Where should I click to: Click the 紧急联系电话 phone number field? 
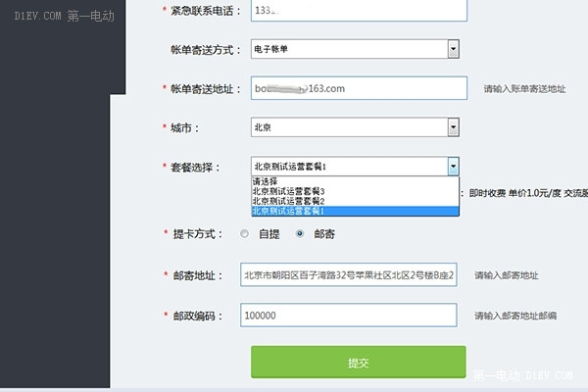[x=359, y=11]
